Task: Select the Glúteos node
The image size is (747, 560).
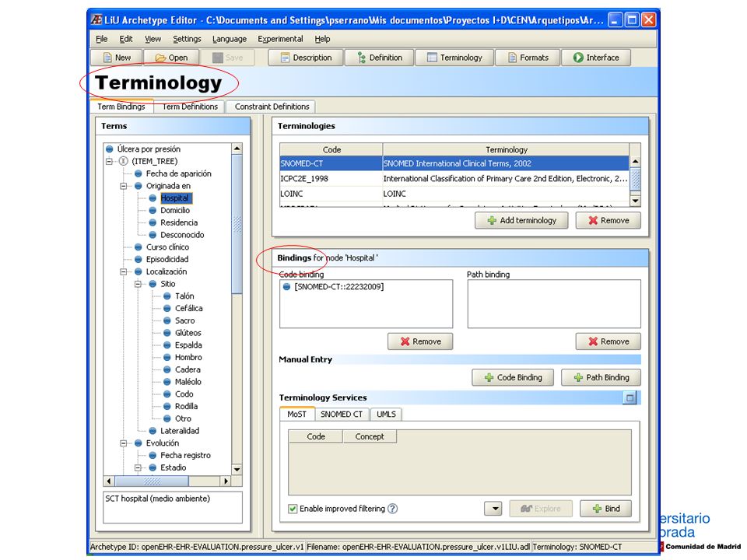Action: pos(188,333)
